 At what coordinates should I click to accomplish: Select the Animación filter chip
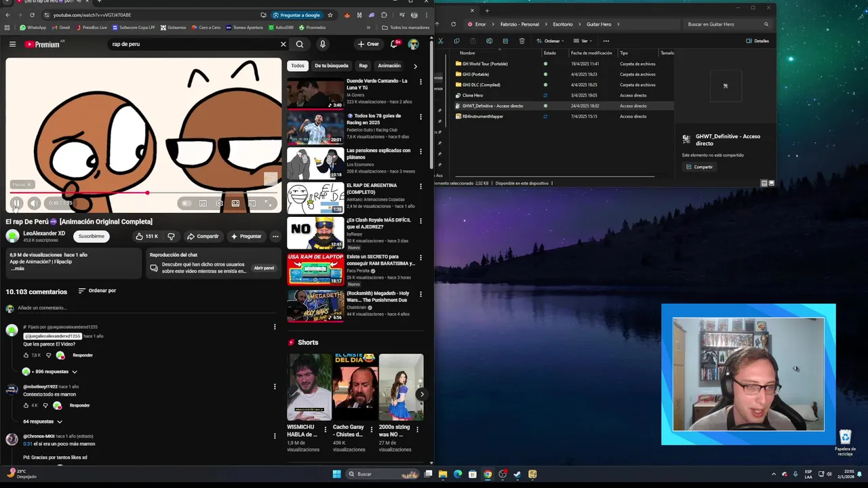point(389,66)
